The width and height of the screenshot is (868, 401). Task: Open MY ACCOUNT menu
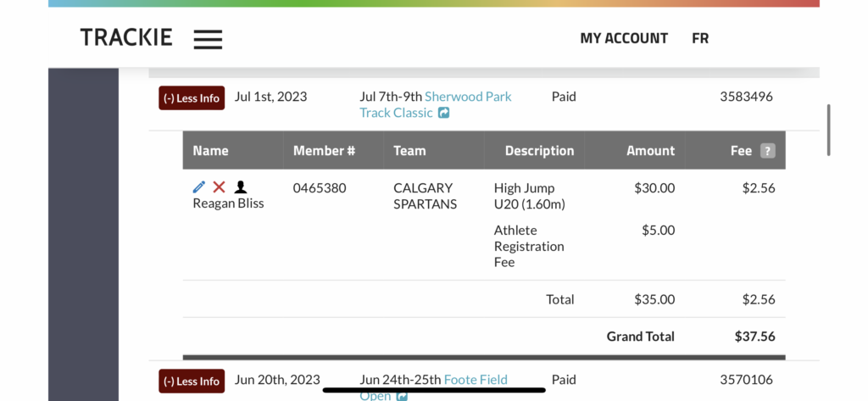pos(624,38)
